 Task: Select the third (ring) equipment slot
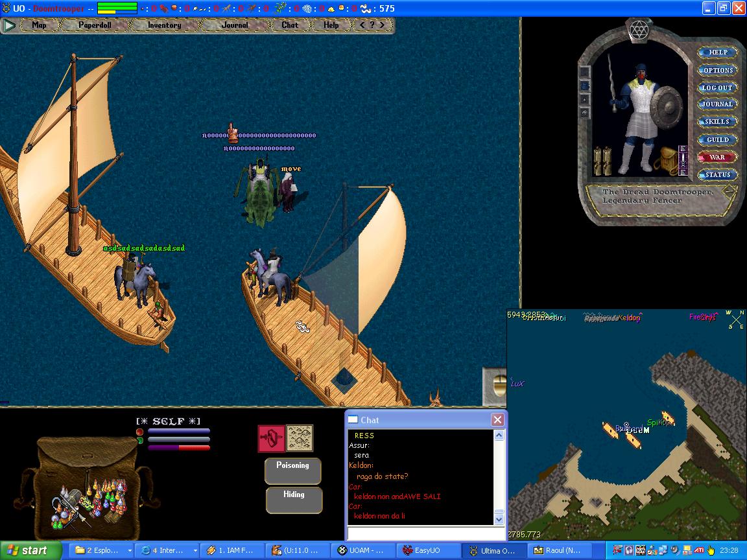pyautogui.click(x=584, y=100)
